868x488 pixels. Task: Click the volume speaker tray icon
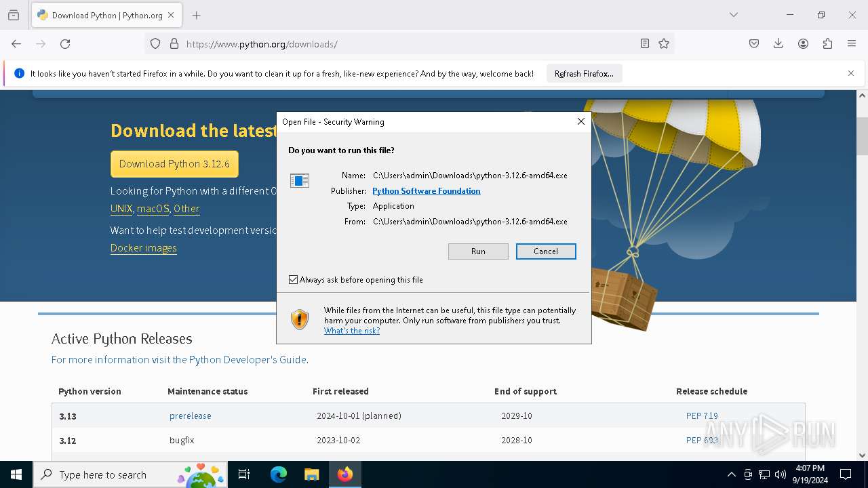point(781,474)
